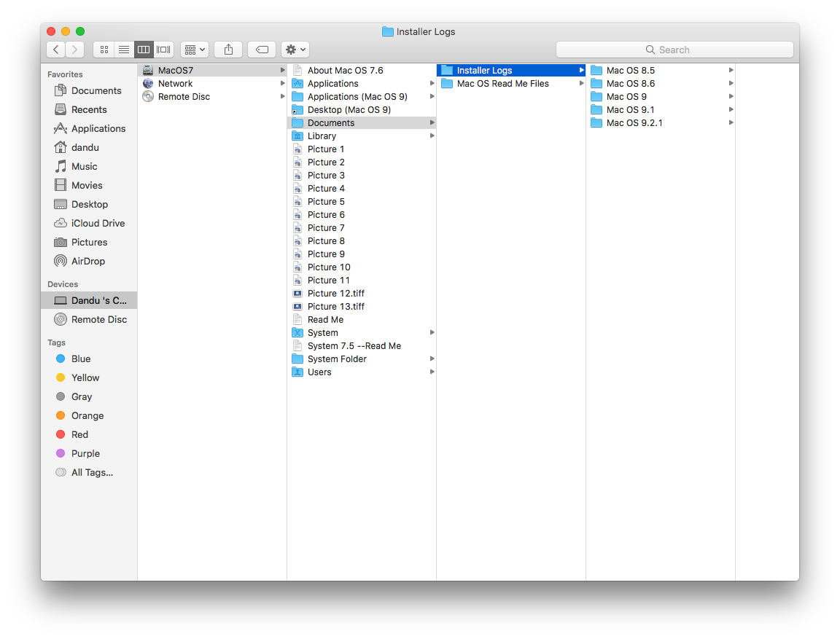Screen dimensions: 840x639
Task: Click the Search field
Action: click(674, 50)
